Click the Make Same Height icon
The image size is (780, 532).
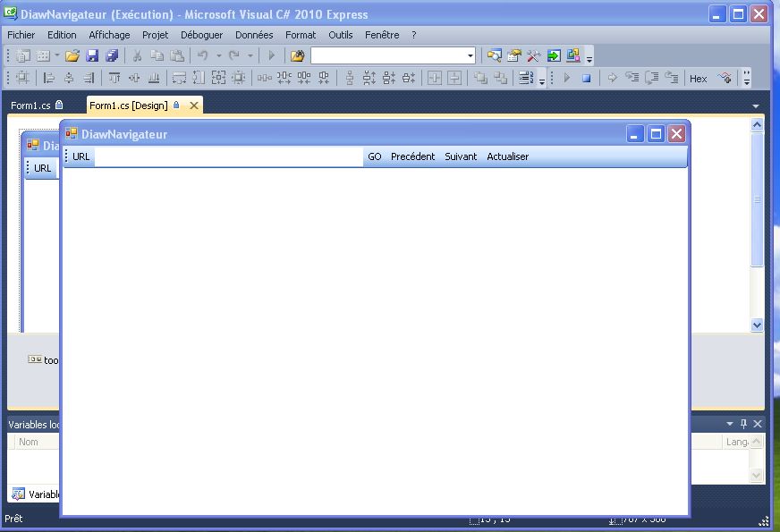(199, 78)
